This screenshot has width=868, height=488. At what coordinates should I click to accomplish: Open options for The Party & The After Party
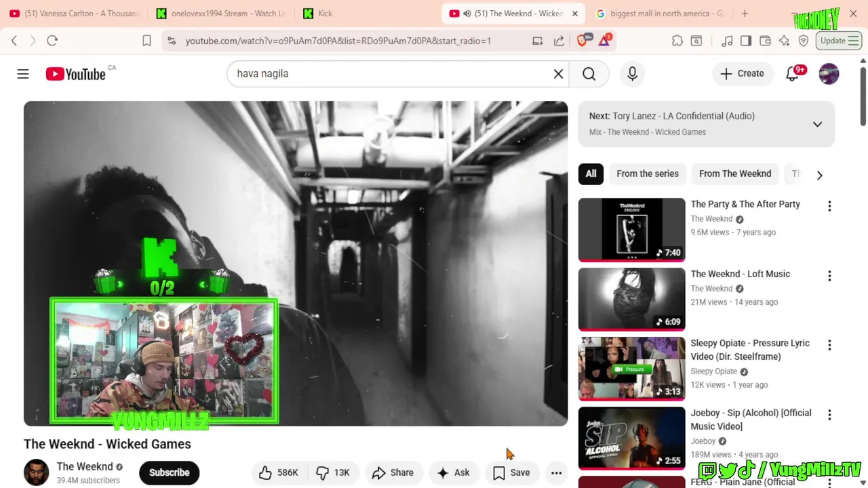tap(829, 206)
